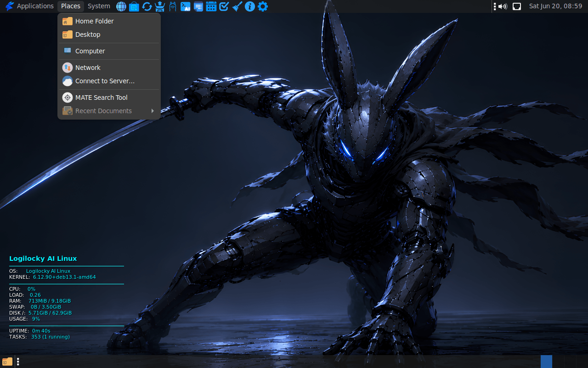Click the show desktop icon in bottom panel
588x368 pixels.
pyautogui.click(x=7, y=362)
